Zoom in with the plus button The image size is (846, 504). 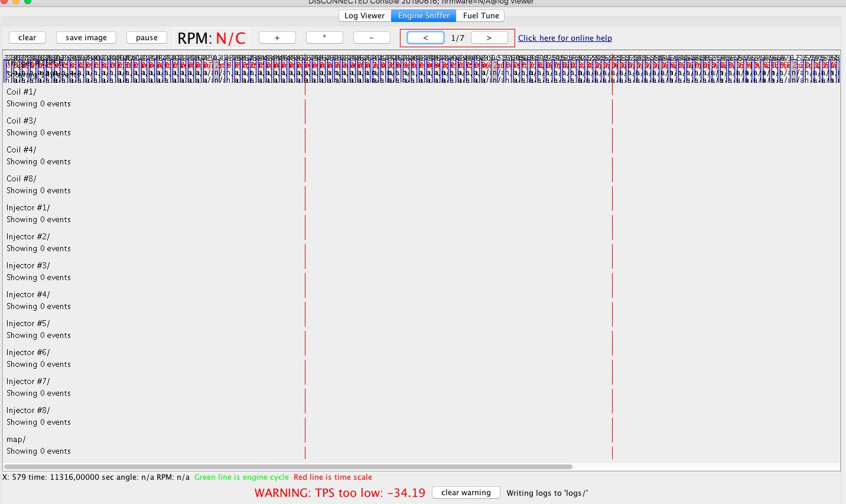[277, 38]
